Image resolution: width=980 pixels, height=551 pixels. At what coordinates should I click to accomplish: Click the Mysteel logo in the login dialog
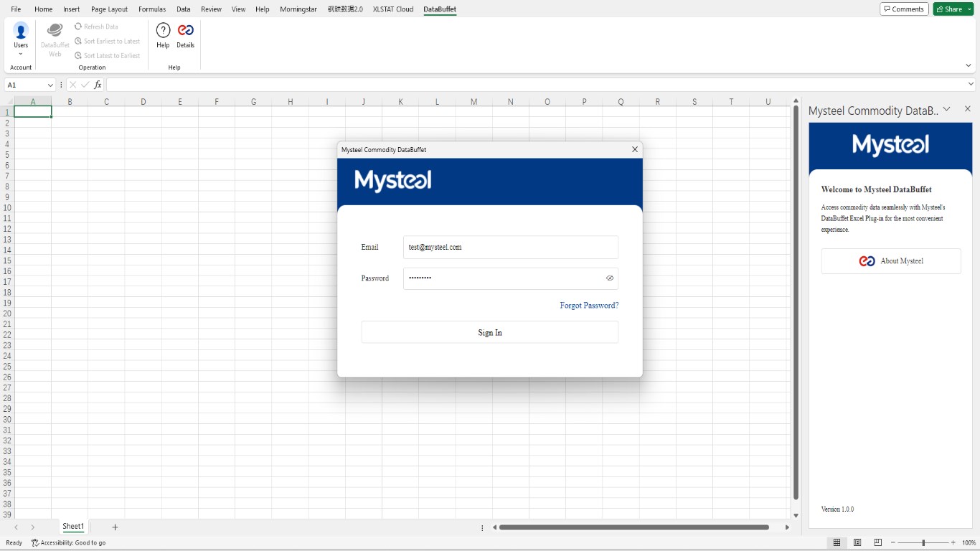(393, 181)
